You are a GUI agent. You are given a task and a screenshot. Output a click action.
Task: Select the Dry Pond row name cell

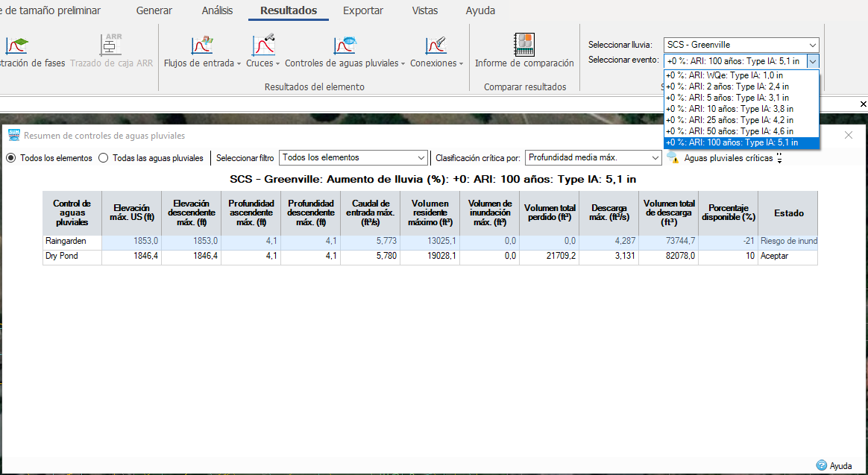(x=72, y=257)
